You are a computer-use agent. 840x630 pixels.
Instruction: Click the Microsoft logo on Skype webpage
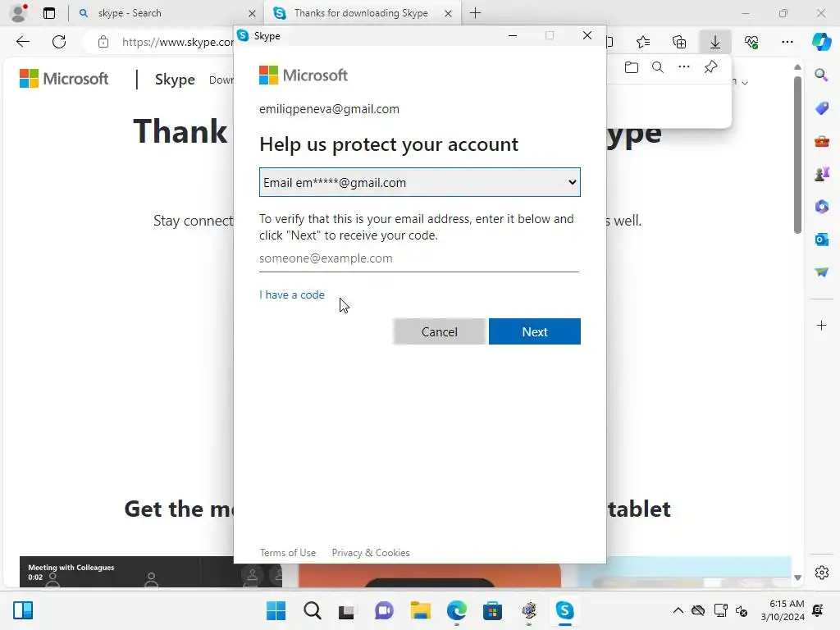[x=64, y=79]
